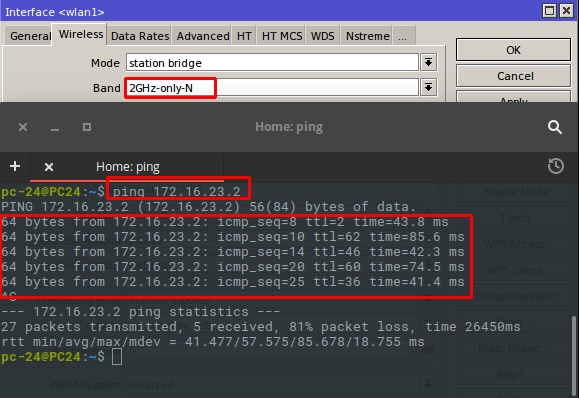
Task: Open the Advanced tab
Action: 203,36
